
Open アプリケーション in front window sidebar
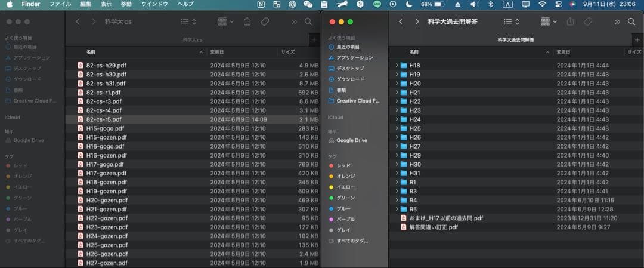point(351,57)
